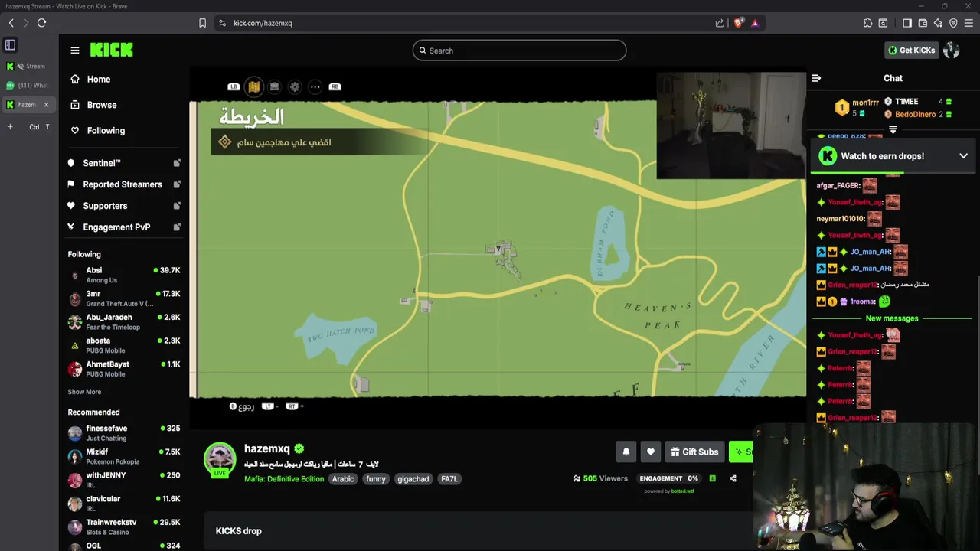
Task: Click the Get KICKs button
Action: tap(911, 51)
